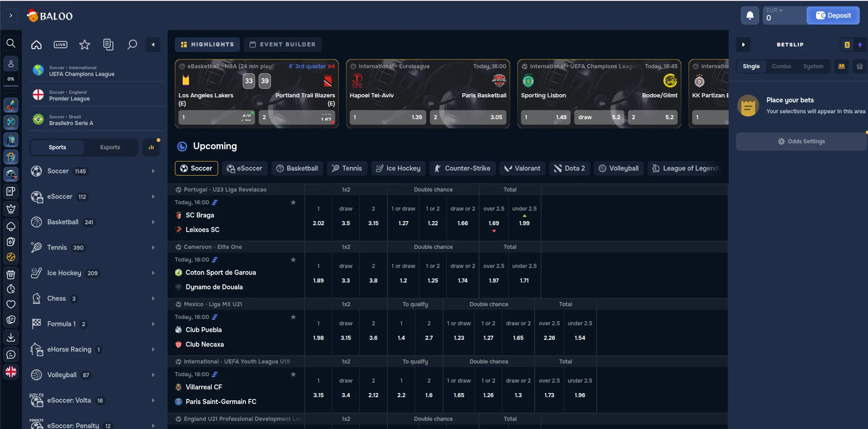This screenshot has height=429, width=868.
Task: Switch to Event Builder tab
Action: pos(283,45)
